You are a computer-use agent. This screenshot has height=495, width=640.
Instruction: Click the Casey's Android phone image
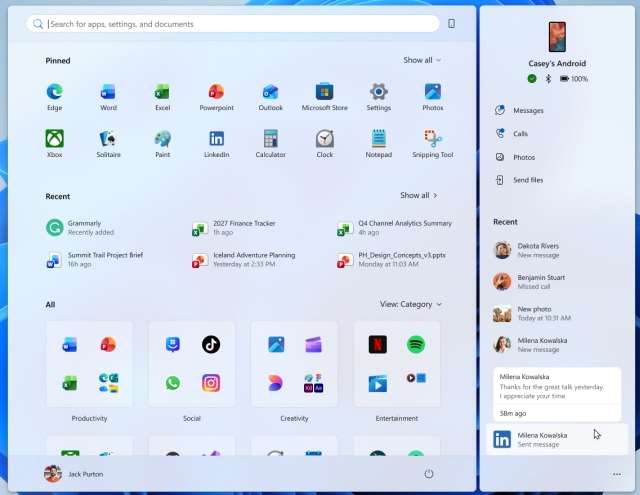[x=557, y=37]
